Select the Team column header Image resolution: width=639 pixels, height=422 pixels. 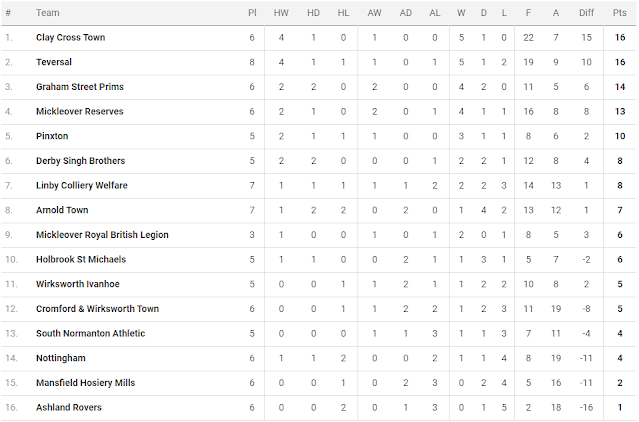pos(48,13)
